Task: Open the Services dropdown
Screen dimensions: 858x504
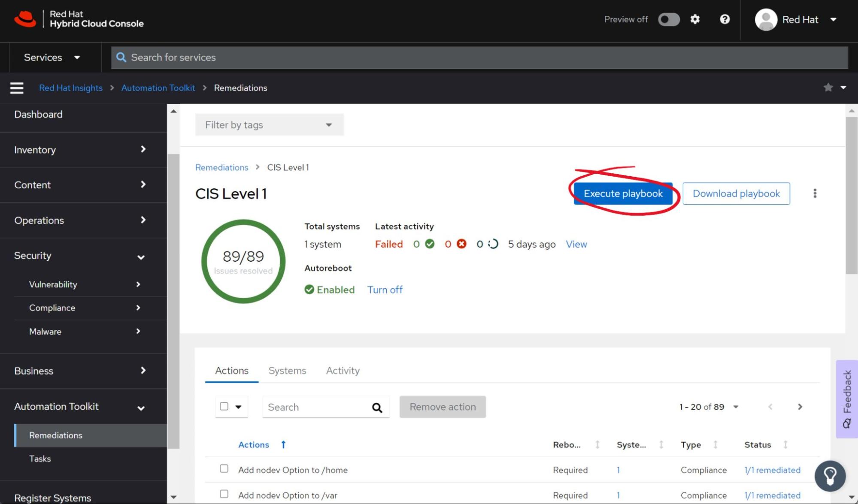Action: point(52,57)
